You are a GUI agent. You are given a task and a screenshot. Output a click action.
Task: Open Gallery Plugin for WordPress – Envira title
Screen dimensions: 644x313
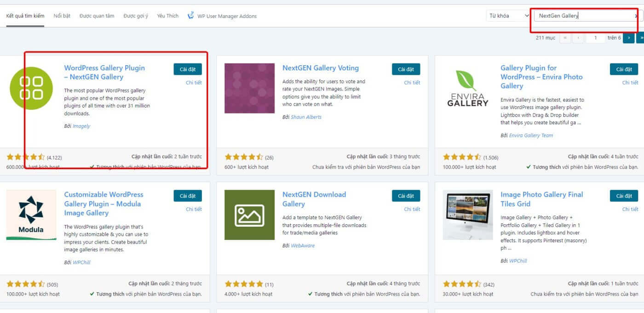[x=541, y=77]
